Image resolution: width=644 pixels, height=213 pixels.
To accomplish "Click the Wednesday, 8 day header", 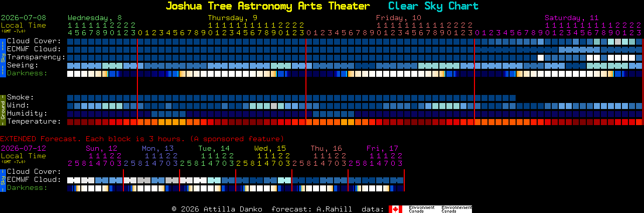I will click(x=95, y=18).
